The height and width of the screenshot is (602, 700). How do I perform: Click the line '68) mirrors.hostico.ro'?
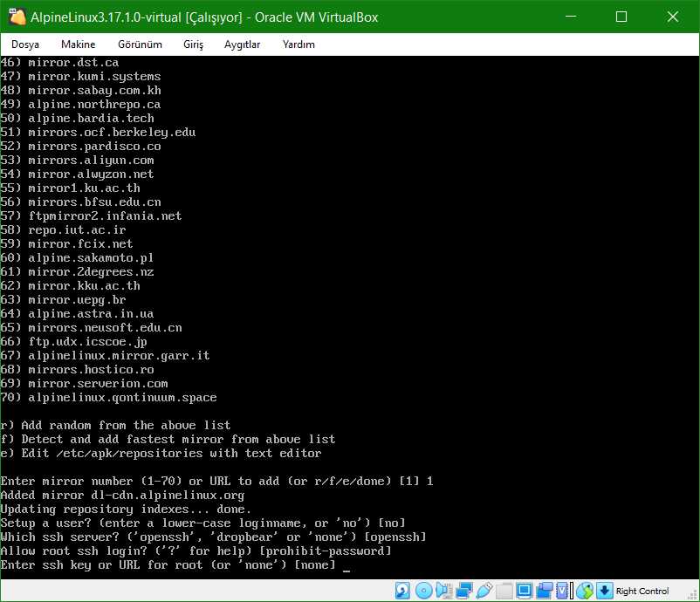pyautogui.click(x=77, y=370)
